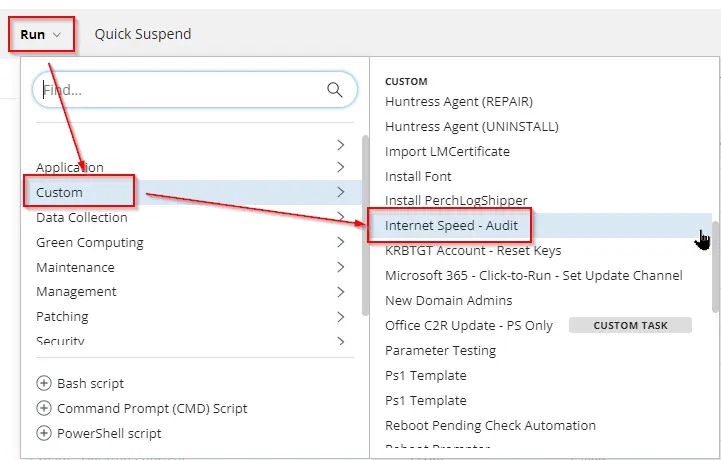
Task: Expand the Custom submenu chevron
Action: [341, 192]
